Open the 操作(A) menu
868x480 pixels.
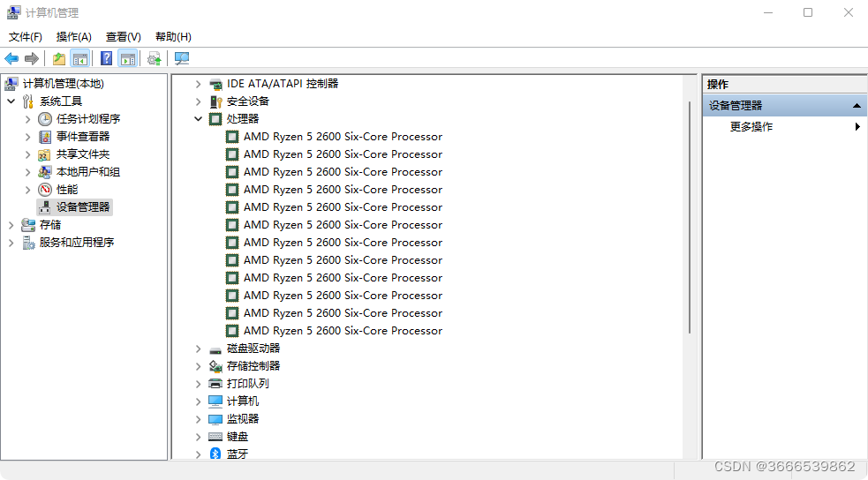tap(73, 37)
